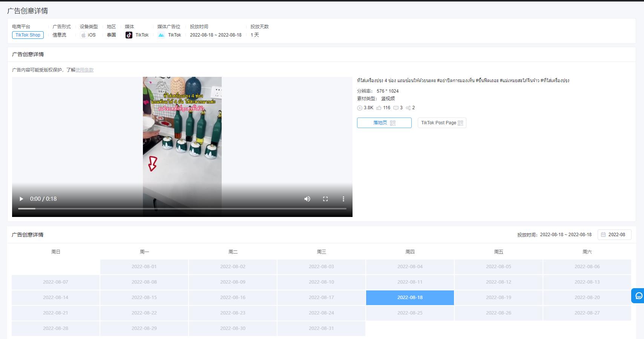Click the play count icon 3.8K
Screen dimensions: 644x339
(360, 108)
